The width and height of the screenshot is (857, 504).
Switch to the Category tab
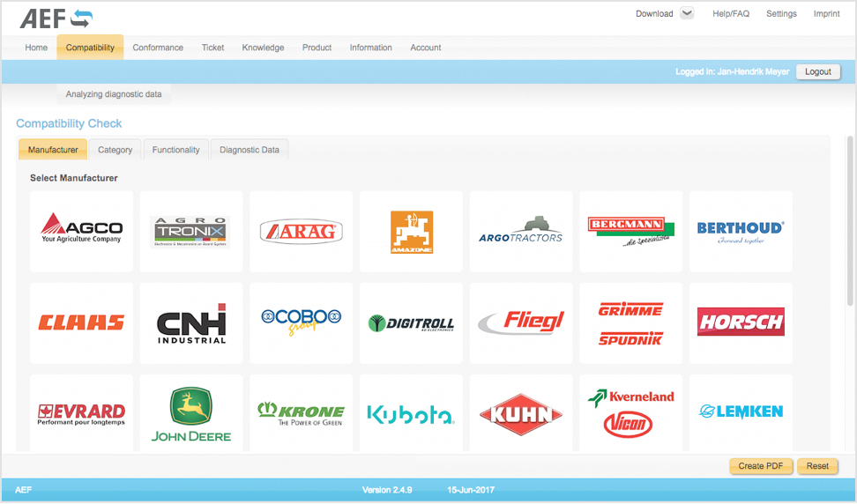click(115, 150)
